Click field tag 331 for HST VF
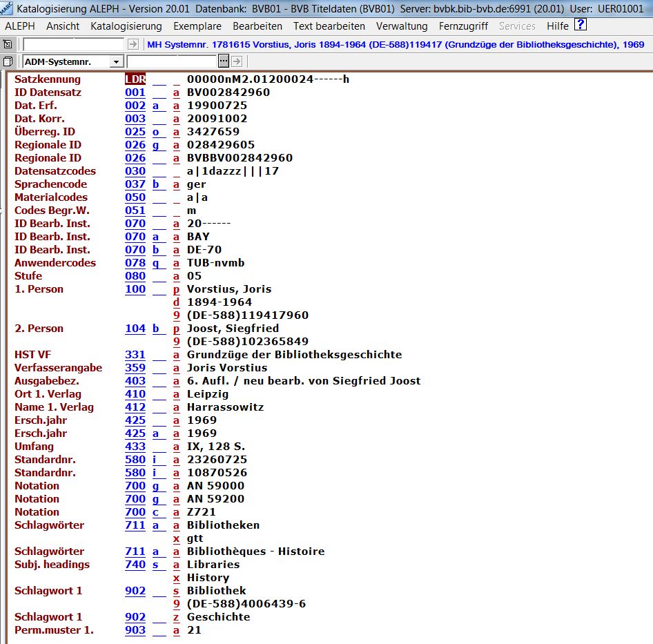The width and height of the screenshot is (653, 644). pyautogui.click(x=135, y=355)
